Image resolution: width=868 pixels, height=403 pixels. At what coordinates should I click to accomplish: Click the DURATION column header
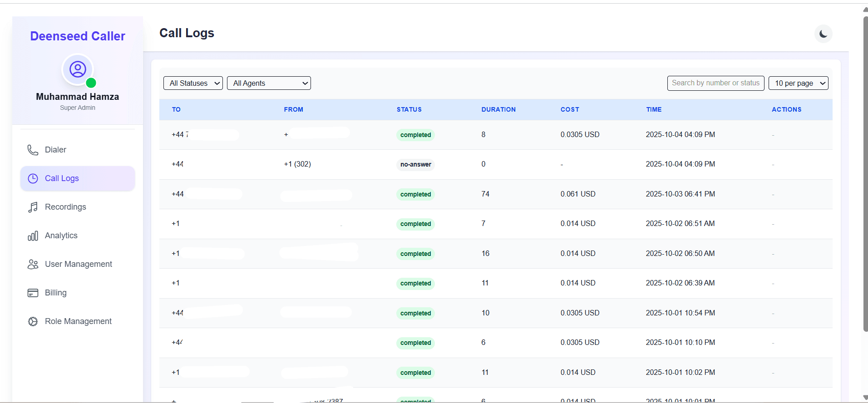(x=498, y=109)
